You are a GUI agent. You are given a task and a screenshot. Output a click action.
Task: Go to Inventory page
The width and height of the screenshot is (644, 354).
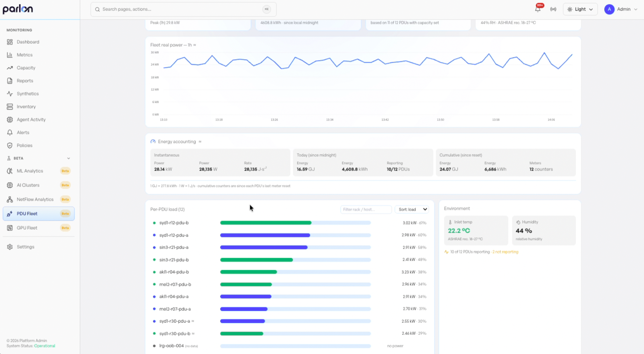coord(26,106)
